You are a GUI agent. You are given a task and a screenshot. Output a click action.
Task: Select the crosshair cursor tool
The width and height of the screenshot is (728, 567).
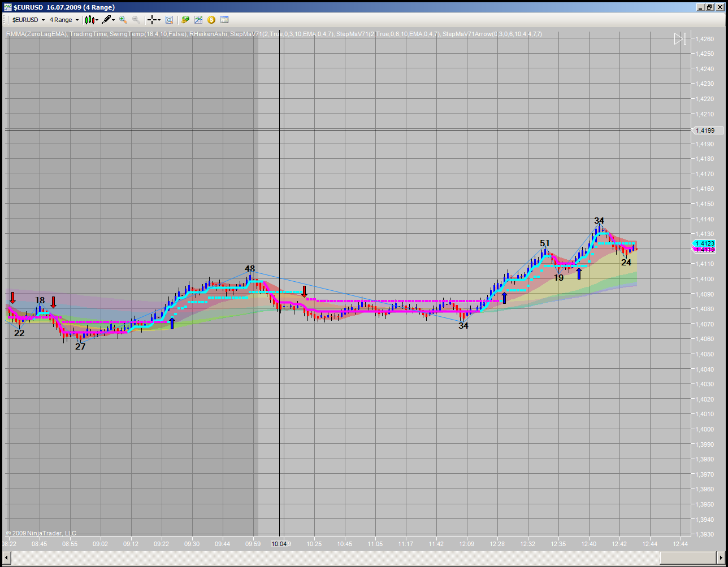(151, 20)
